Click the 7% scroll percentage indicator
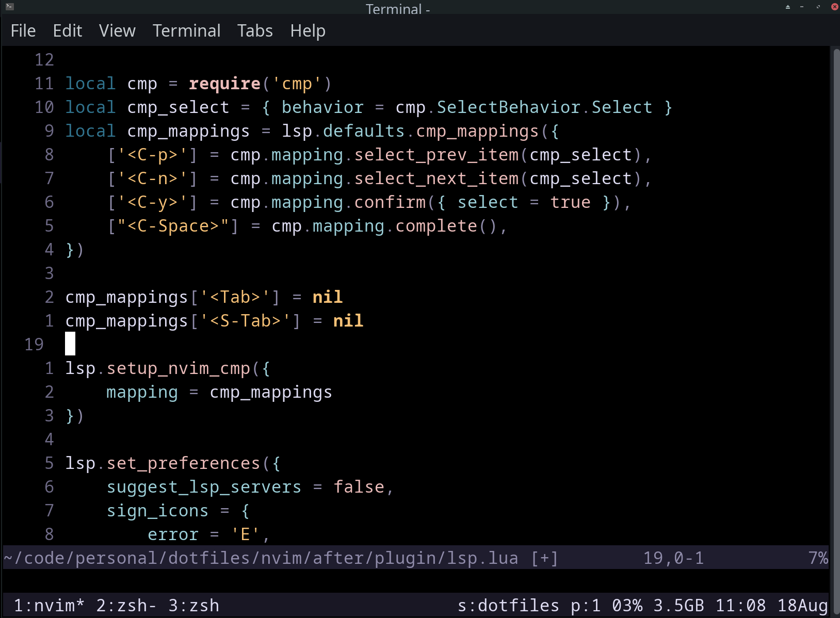 click(x=818, y=558)
